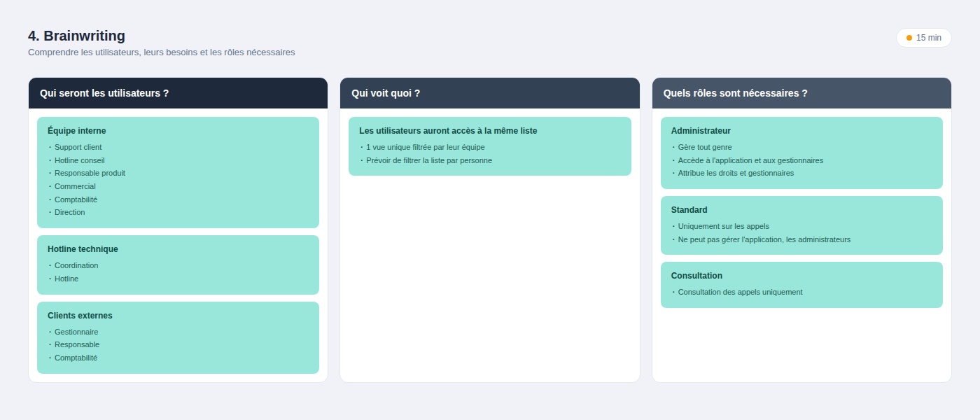This screenshot has width=980, height=420.
Task: Click the '15 min' timer badge
Action: point(923,38)
